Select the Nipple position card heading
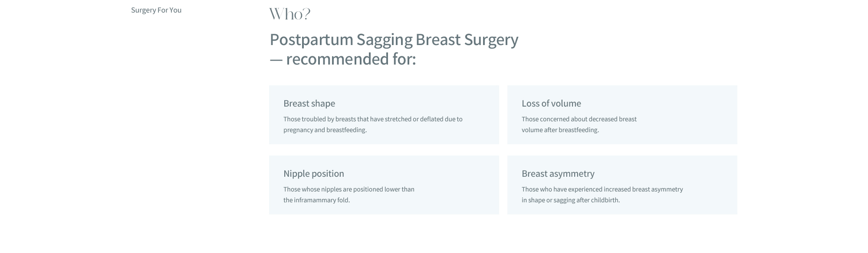Screen dimensions: 868x253 coord(314,173)
